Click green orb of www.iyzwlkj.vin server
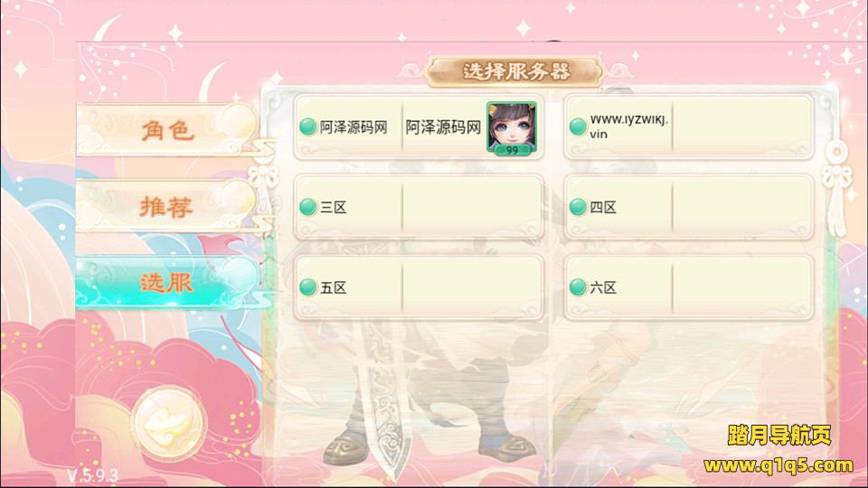Viewport: 868px width, 488px height. pos(578,127)
